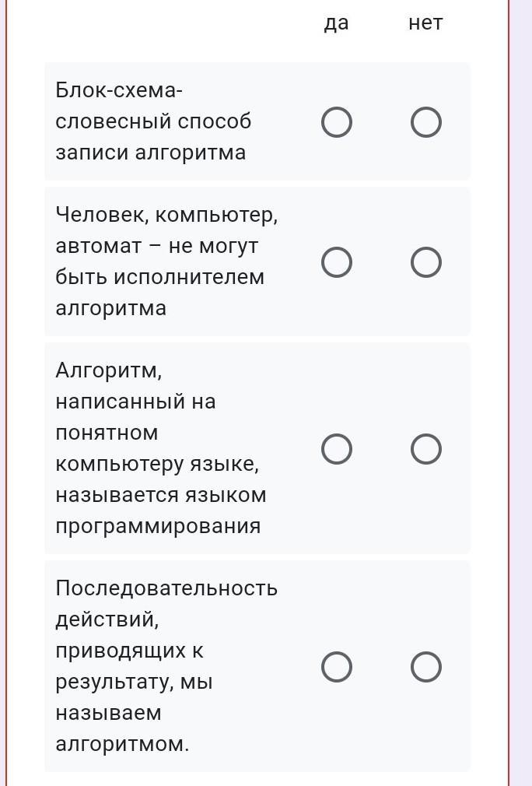Screen dimensions: 532x786
Task: Click the 'Человек, компьютер,' text line
Action: 166,215
